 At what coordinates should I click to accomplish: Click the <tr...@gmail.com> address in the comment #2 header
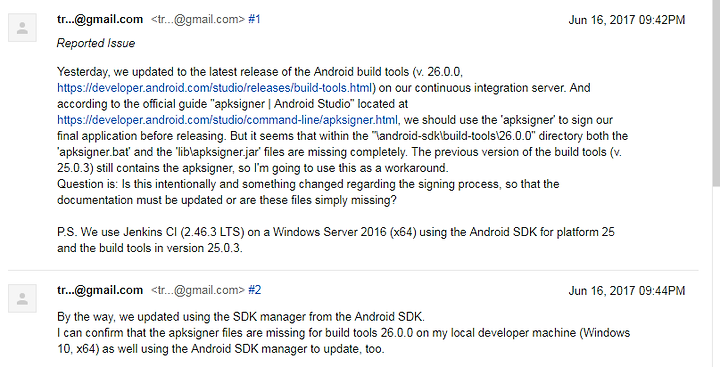pyautogui.click(x=198, y=290)
